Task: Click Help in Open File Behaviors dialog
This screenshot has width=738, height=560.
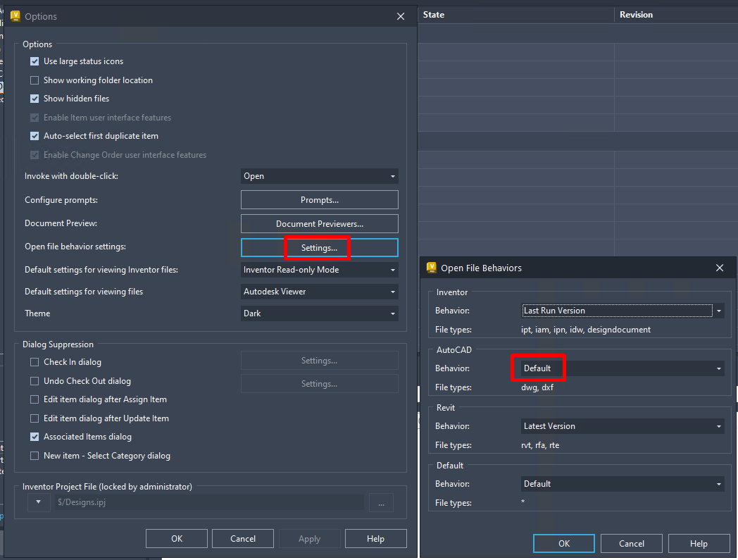Action: [699, 544]
